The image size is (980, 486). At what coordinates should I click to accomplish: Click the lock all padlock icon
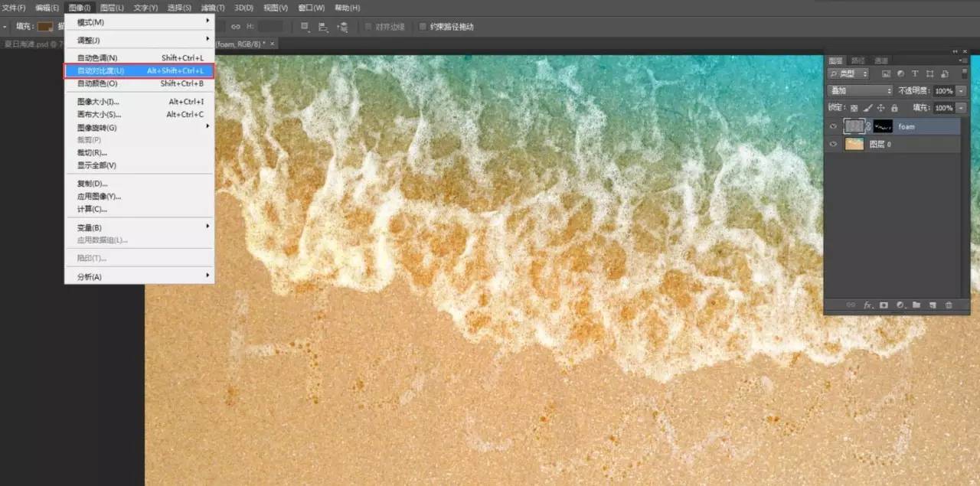coord(894,108)
